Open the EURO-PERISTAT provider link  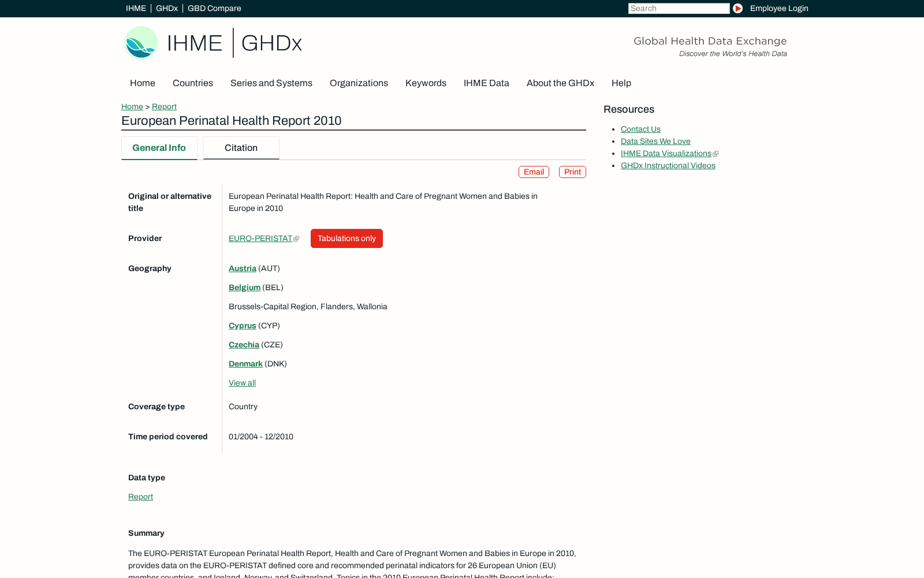click(x=260, y=239)
